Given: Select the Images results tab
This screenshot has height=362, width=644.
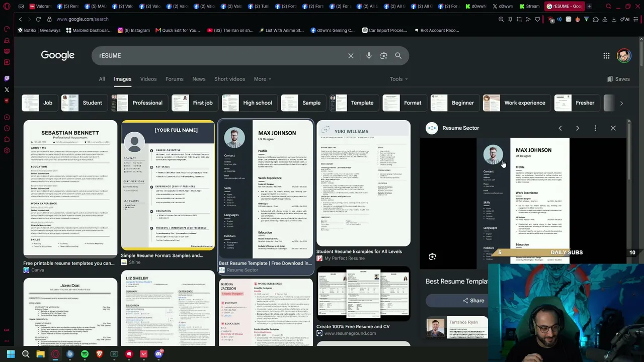Looking at the screenshot, I should [x=122, y=79].
